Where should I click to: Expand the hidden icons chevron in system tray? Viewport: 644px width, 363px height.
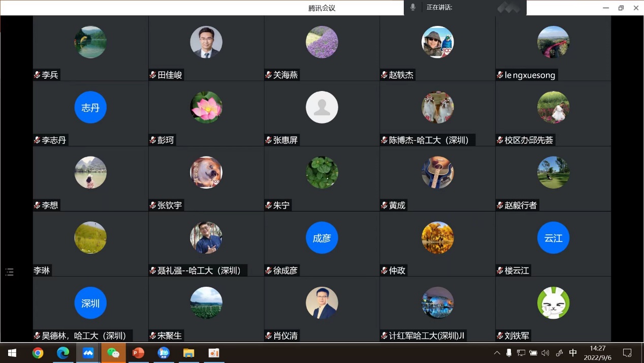coord(497,353)
